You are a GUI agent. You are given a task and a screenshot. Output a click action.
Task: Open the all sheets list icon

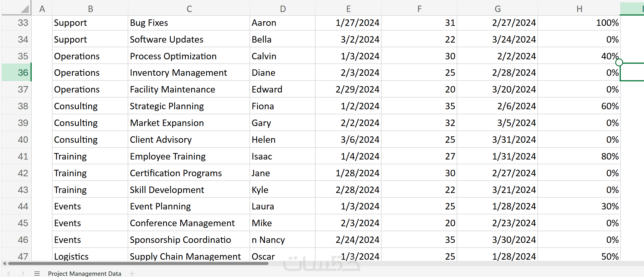coord(37,273)
